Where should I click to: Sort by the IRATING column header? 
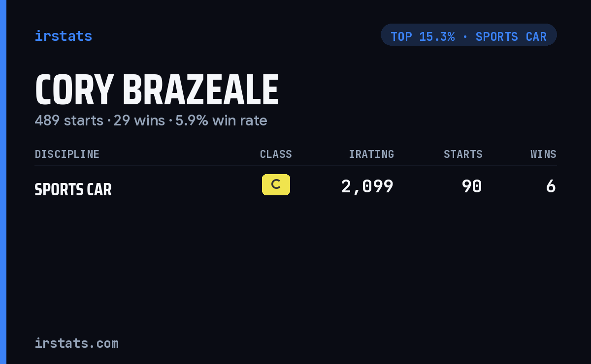(x=371, y=154)
